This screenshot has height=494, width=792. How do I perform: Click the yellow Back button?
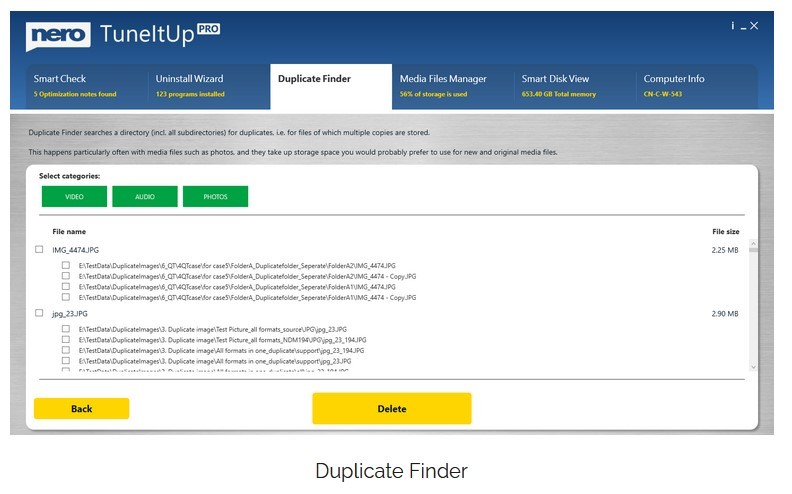tap(81, 409)
